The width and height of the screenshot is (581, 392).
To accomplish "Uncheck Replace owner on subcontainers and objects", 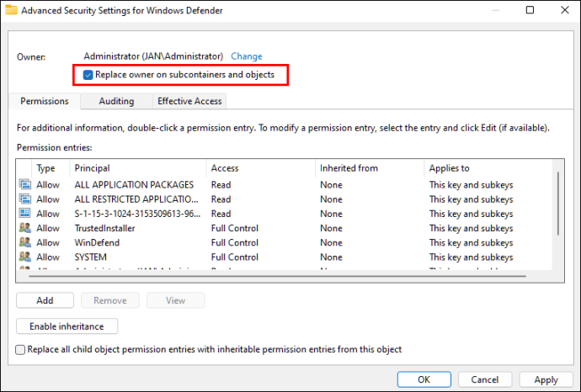I will [x=88, y=75].
